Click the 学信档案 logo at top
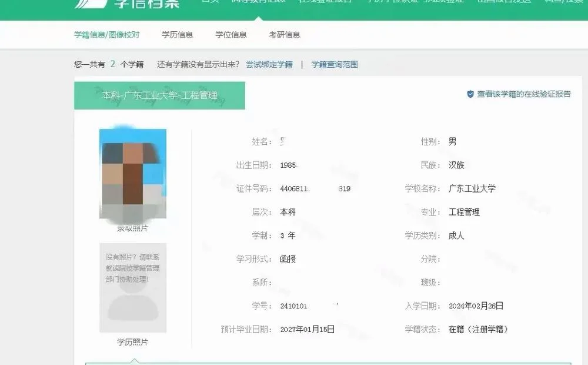588x365 pixels. pyautogui.click(x=128, y=4)
